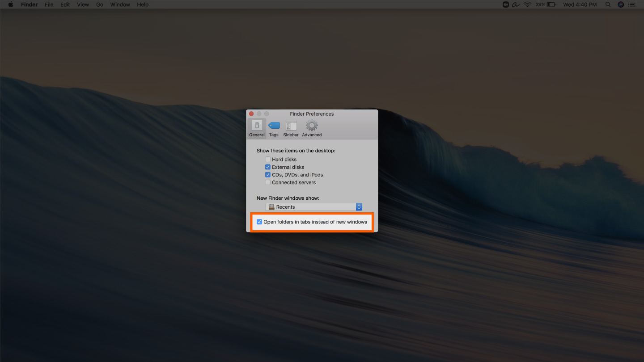Open the Tags preferences pane
The height and width of the screenshot is (362, 644).
click(x=274, y=127)
